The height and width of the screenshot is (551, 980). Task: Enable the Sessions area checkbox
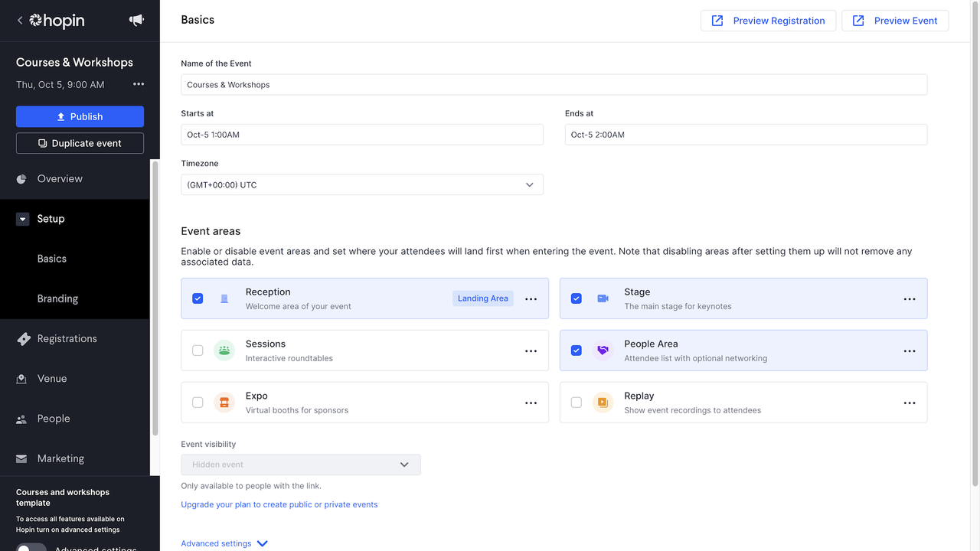pos(198,350)
